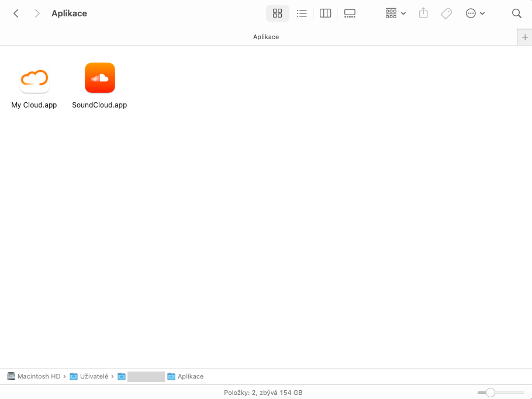Screen dimensions: 532x399
Task: Click the Aplikace window title
Action: tap(69, 13)
